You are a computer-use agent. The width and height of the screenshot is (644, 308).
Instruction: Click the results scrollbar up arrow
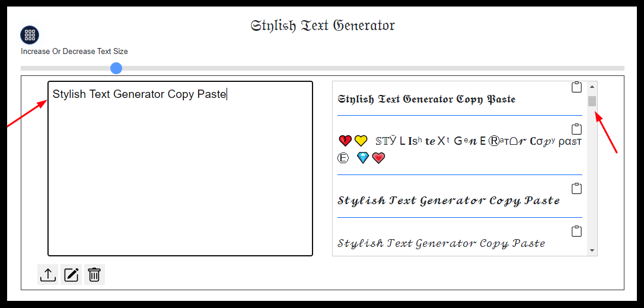click(x=592, y=87)
